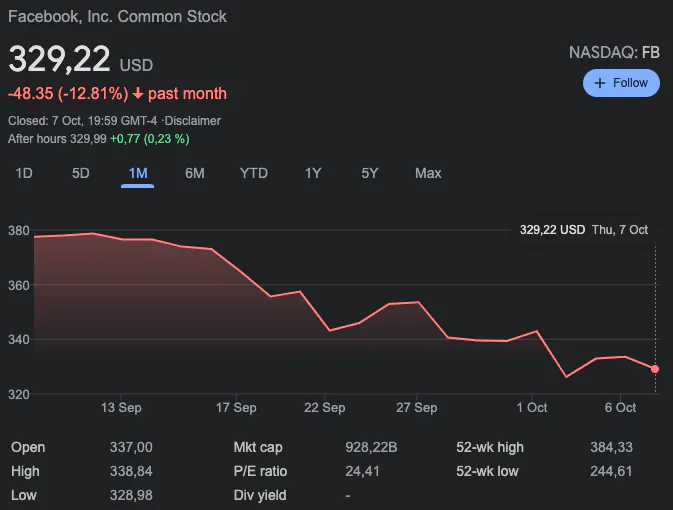Select the 1D time range tab
673x510 pixels.
pos(24,173)
